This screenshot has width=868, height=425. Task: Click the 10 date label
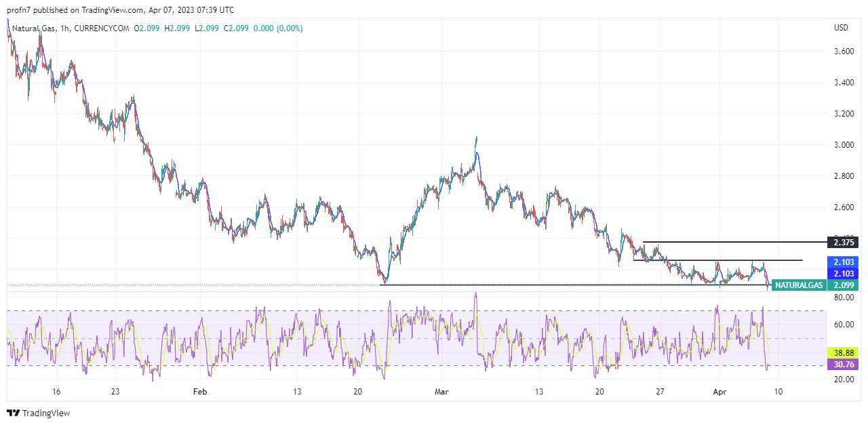coord(778,392)
